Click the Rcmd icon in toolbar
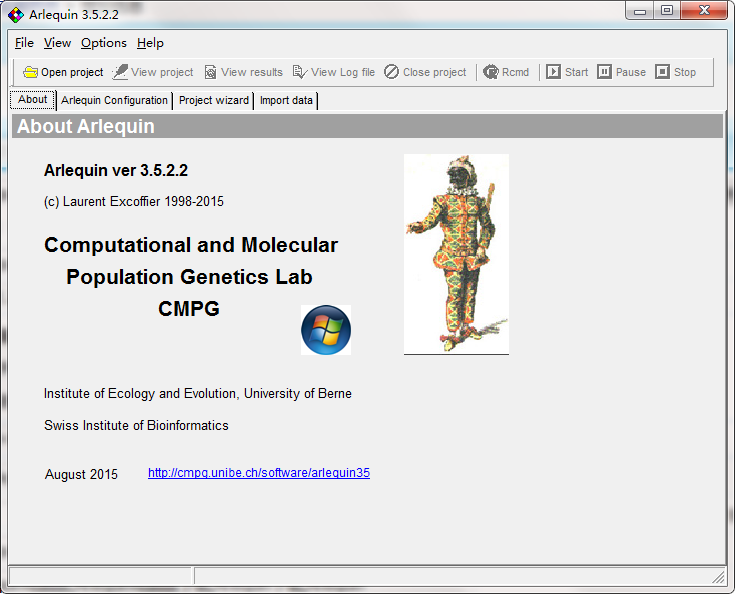735x594 pixels. 491,72
